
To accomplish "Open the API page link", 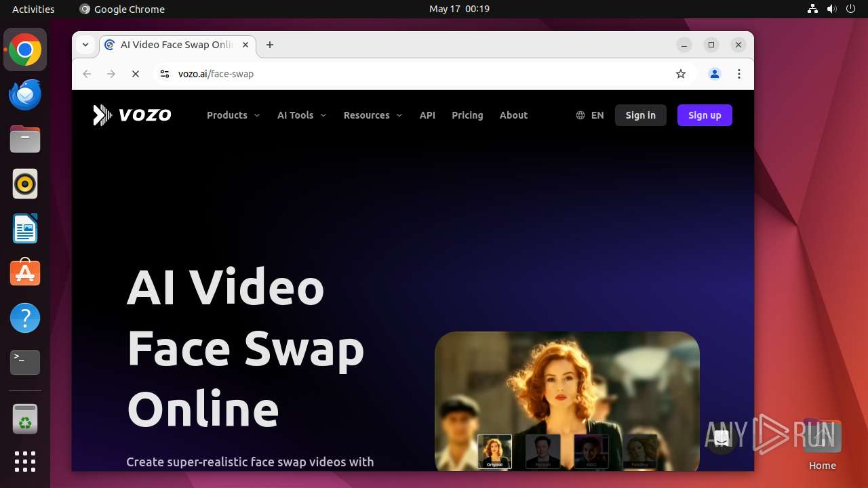I will [x=427, y=115].
